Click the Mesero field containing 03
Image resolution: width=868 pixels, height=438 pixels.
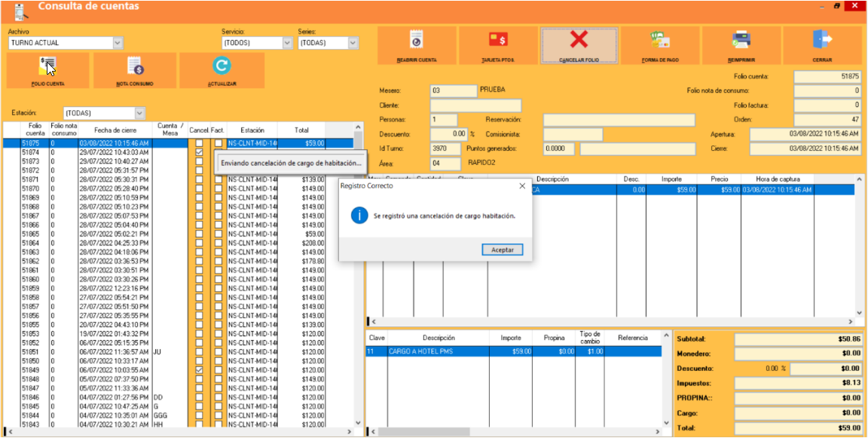click(454, 90)
